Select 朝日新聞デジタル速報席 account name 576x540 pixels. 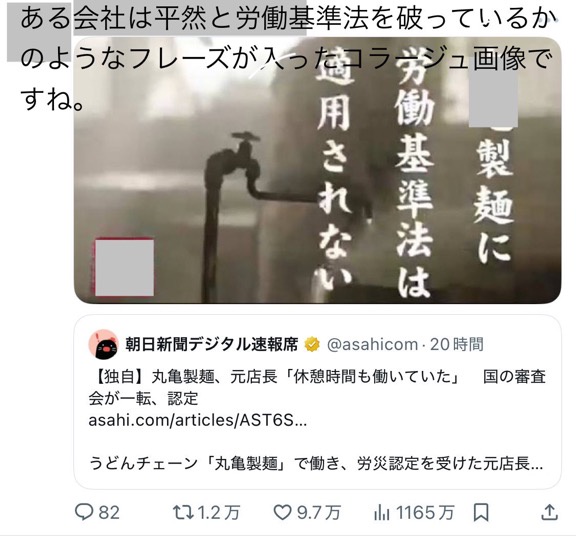click(212, 344)
